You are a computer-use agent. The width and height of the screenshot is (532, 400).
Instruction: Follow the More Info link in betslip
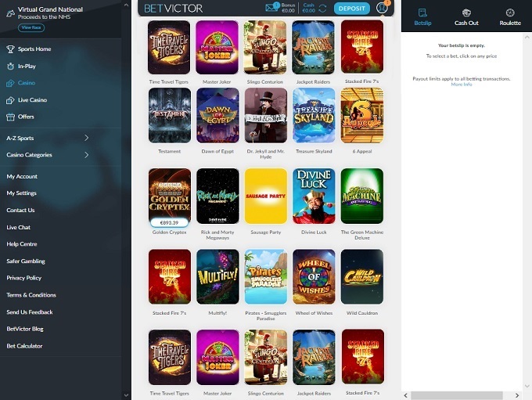[462, 85]
